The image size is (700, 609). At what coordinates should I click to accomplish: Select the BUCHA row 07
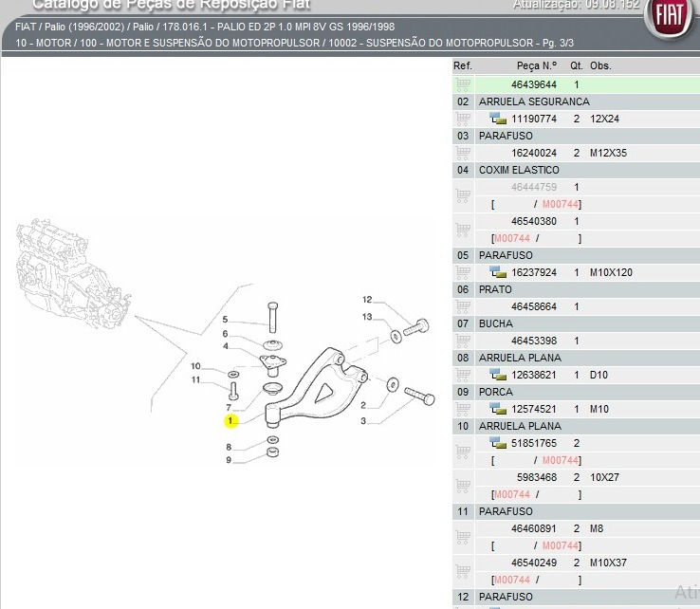point(576,323)
